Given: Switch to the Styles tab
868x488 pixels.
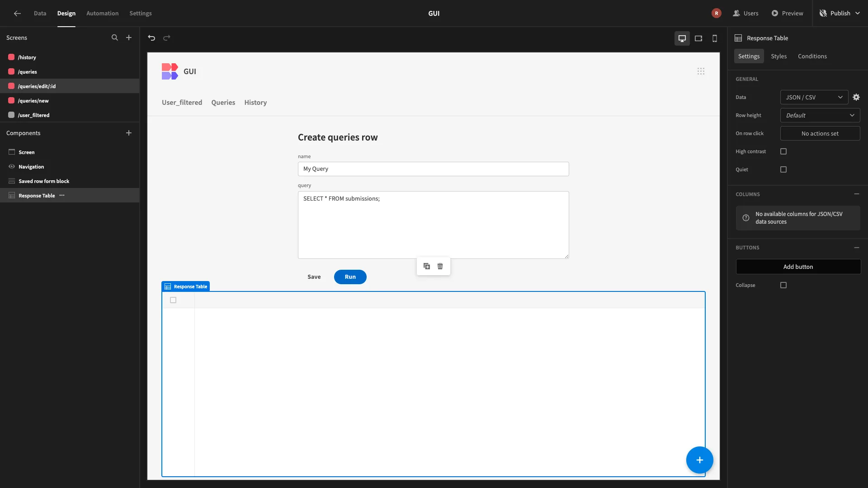Looking at the screenshot, I should pos(778,56).
